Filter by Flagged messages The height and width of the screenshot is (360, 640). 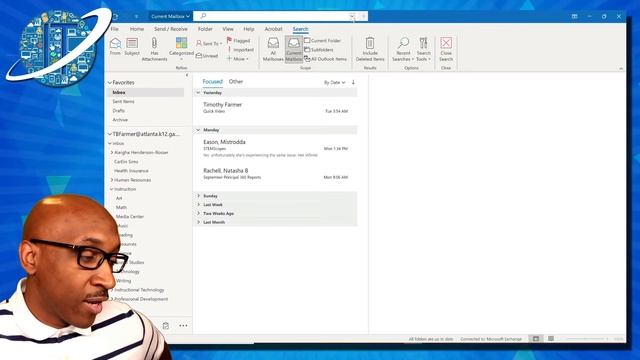(x=238, y=40)
